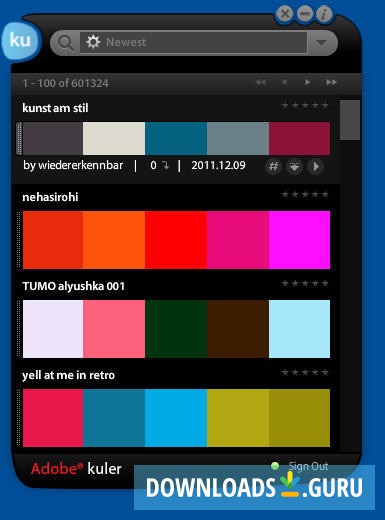Image resolution: width=385 pixels, height=520 pixels.
Task: Click the 1 - 100 of 601324 counter
Action: click(65, 83)
